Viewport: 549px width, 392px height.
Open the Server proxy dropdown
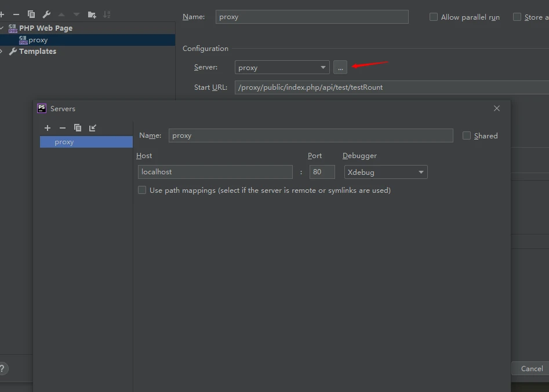point(282,68)
